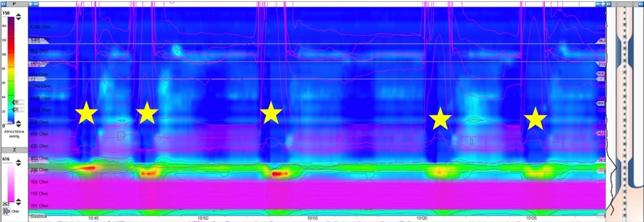Viewport: 644px width, 222px height.
Task: Select the 20 mmHg isobaric contour marker
Action: pos(17,110)
